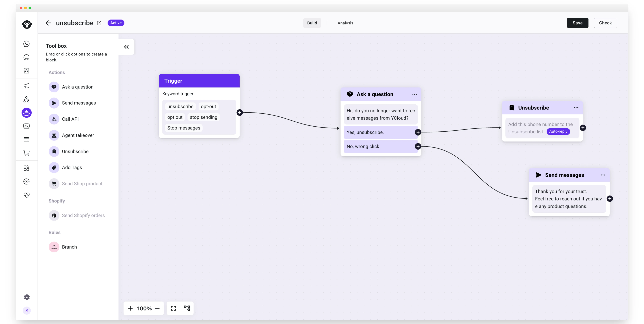
Task: Switch to the Analysis tab
Action: [345, 23]
